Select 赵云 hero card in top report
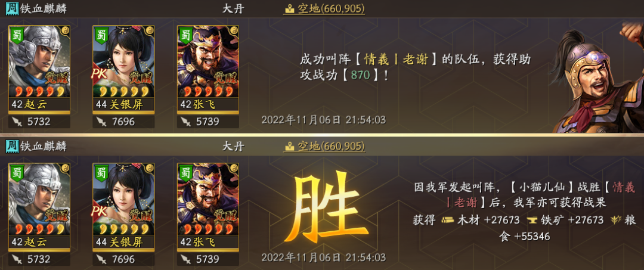 (39, 69)
